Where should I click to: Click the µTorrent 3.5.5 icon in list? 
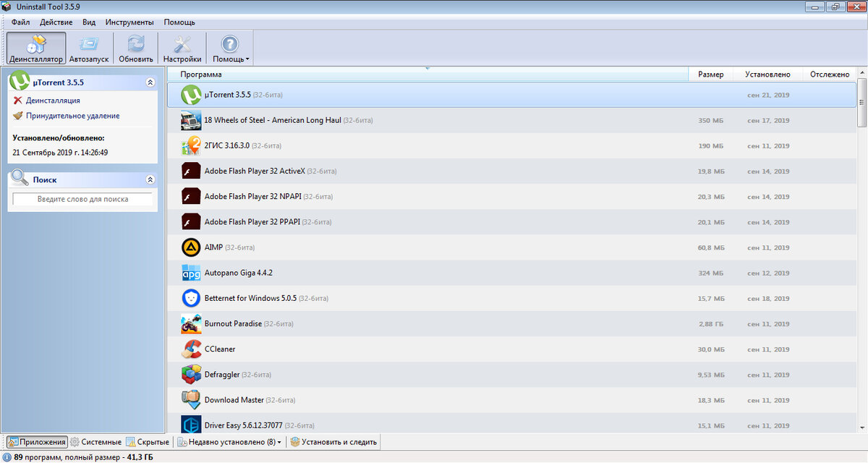point(191,95)
